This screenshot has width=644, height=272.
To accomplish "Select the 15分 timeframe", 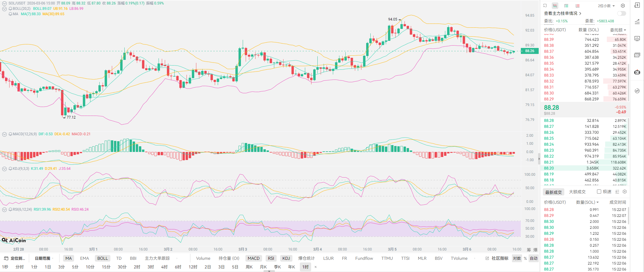I will pos(106,267).
